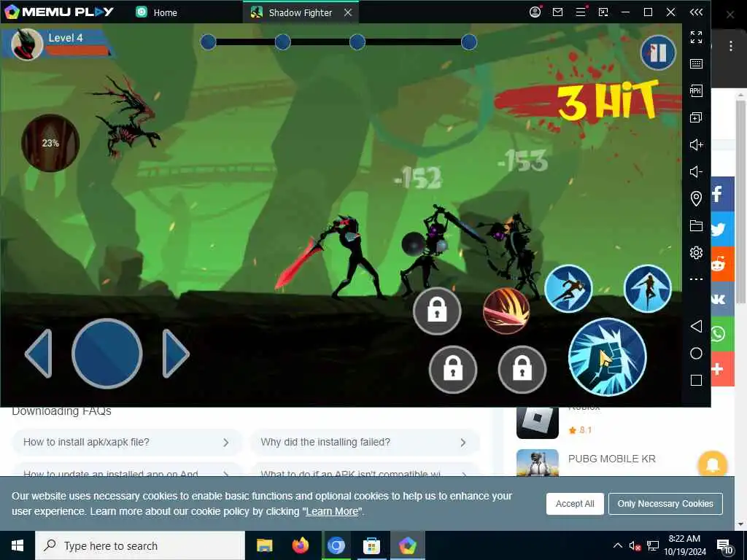Share page on Facebook
The width and height of the screenshot is (747, 560).
(723, 194)
